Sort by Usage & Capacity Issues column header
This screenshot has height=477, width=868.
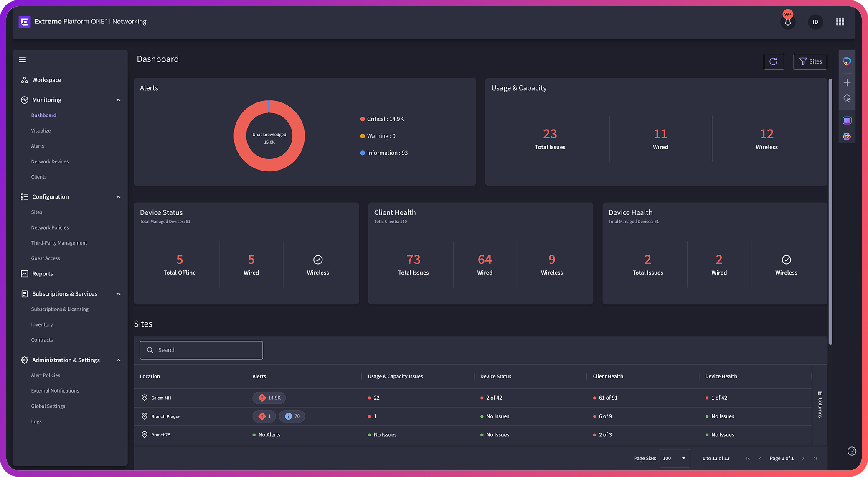[x=395, y=377]
